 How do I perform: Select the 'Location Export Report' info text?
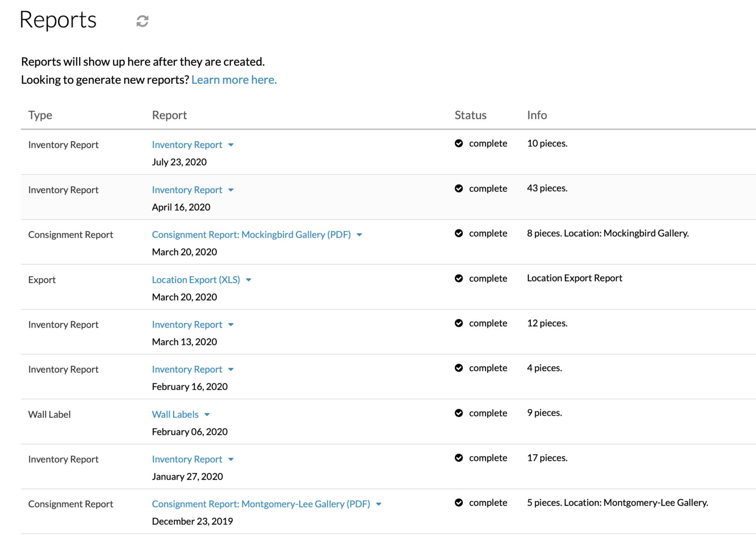click(574, 278)
